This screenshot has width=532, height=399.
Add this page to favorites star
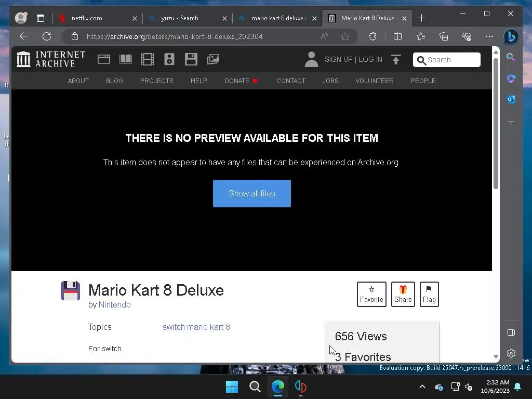[x=345, y=36]
